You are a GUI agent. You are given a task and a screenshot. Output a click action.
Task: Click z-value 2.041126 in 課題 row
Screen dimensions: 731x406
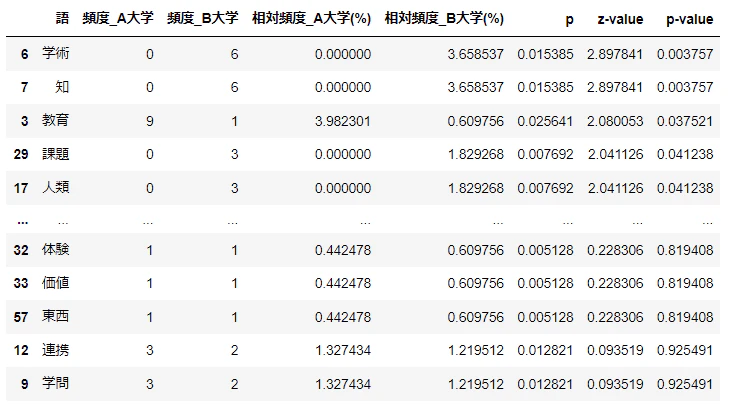point(615,154)
